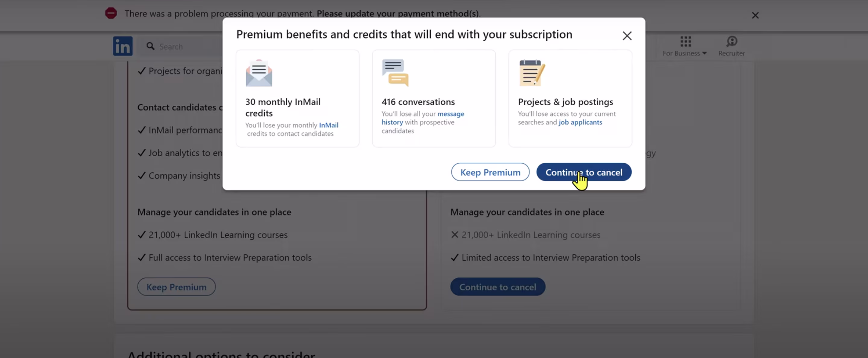Dismiss the payment problem banner

point(756,15)
